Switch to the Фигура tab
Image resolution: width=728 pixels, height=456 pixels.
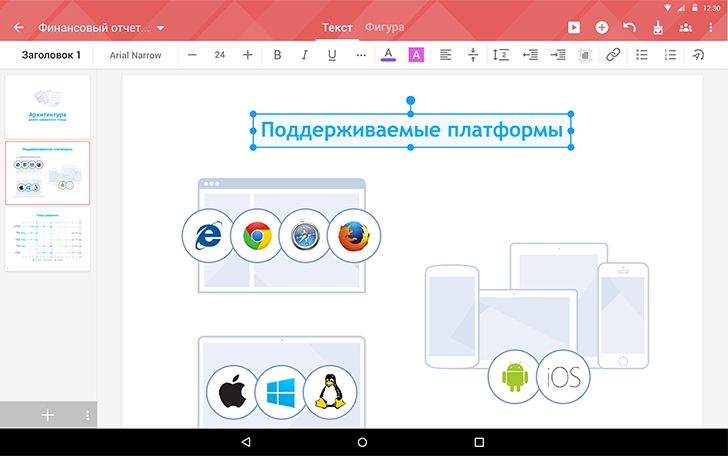(384, 27)
